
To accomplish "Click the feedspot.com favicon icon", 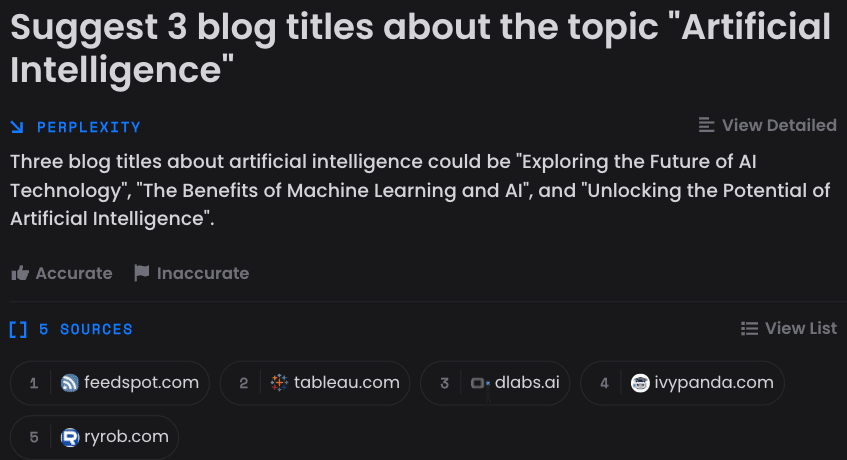I will point(69,383).
